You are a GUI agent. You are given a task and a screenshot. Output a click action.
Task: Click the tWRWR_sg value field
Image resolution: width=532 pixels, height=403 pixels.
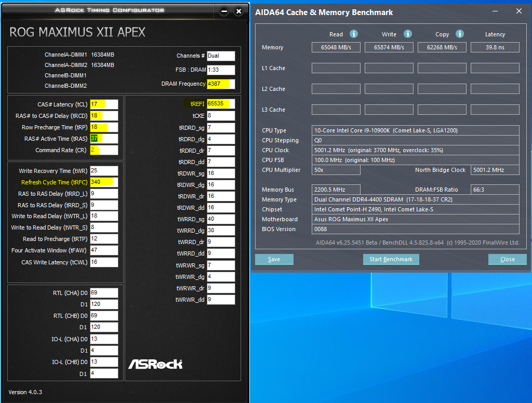click(x=221, y=265)
